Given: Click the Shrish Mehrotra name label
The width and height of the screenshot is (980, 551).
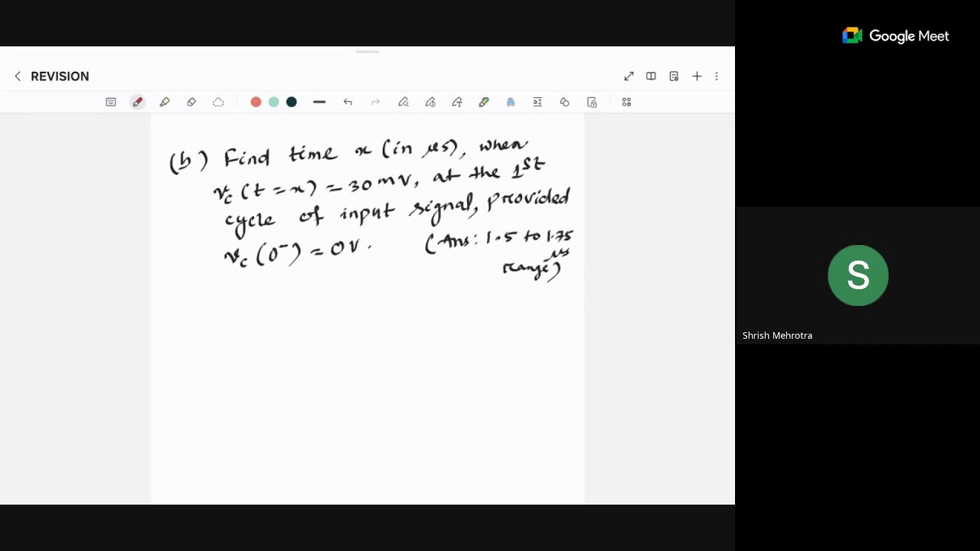Looking at the screenshot, I should pyautogui.click(x=777, y=335).
